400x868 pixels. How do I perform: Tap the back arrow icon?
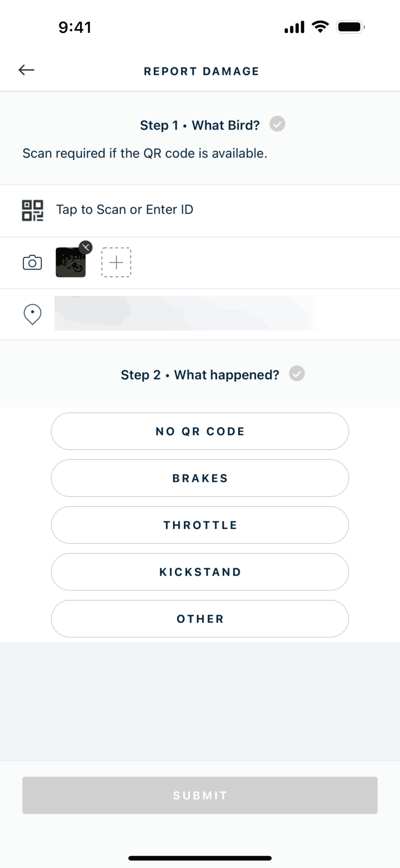click(x=27, y=70)
